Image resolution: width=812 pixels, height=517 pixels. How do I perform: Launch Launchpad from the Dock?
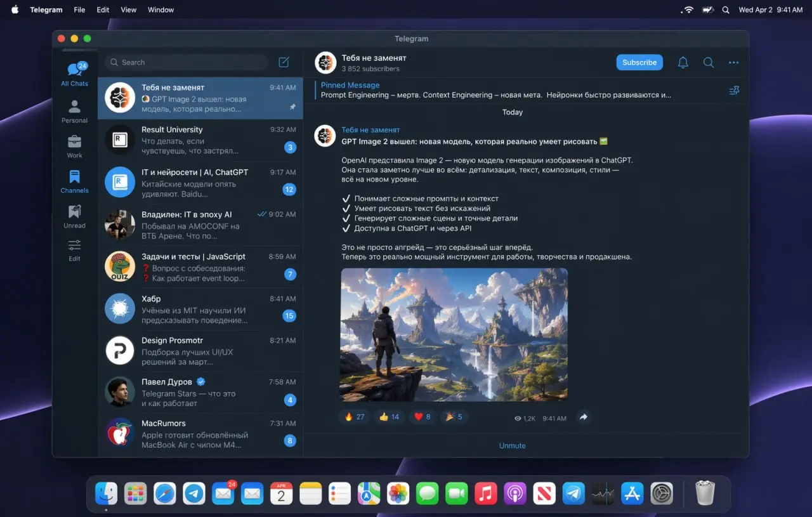coord(136,493)
